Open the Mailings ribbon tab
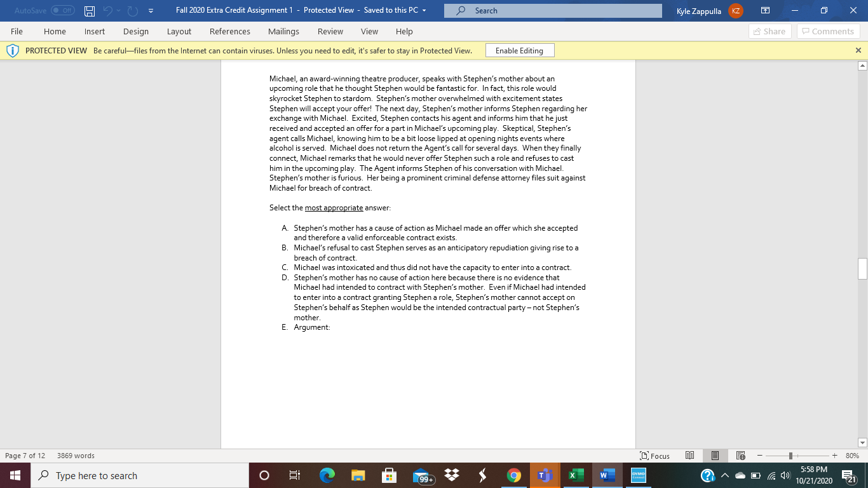The width and height of the screenshot is (868, 488). tap(283, 31)
